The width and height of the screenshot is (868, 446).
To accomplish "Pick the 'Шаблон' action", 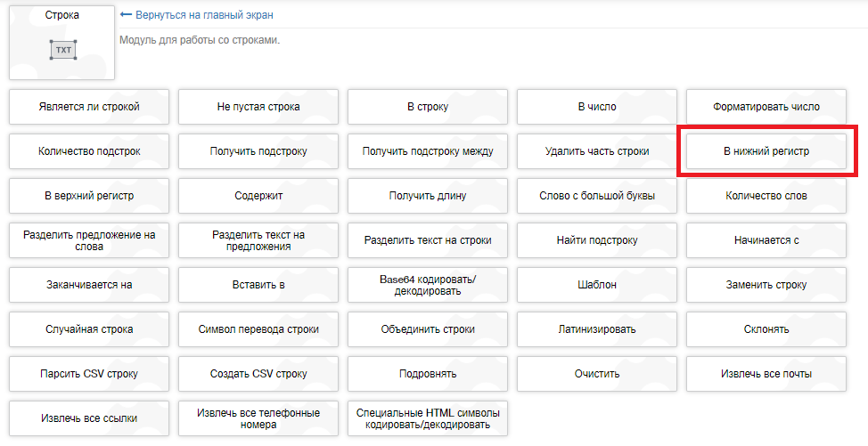I will click(597, 285).
